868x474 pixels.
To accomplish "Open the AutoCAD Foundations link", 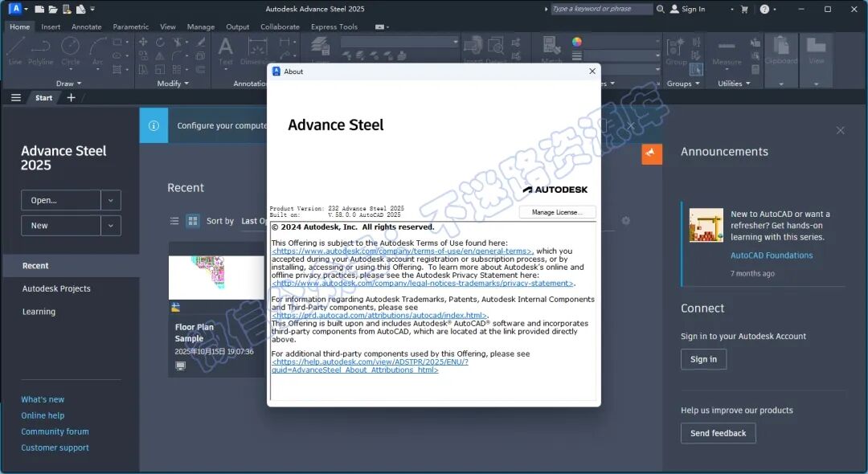I will coord(771,255).
